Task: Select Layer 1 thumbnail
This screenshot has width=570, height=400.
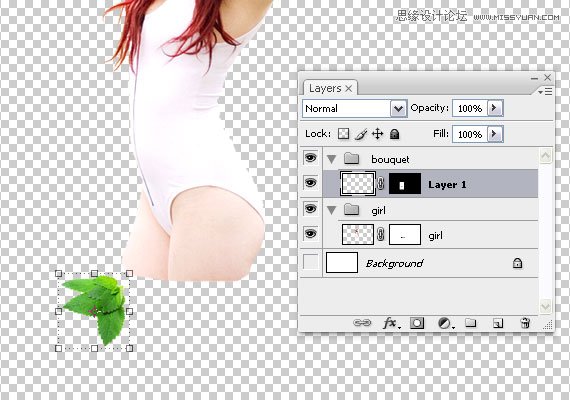Action: [x=358, y=184]
